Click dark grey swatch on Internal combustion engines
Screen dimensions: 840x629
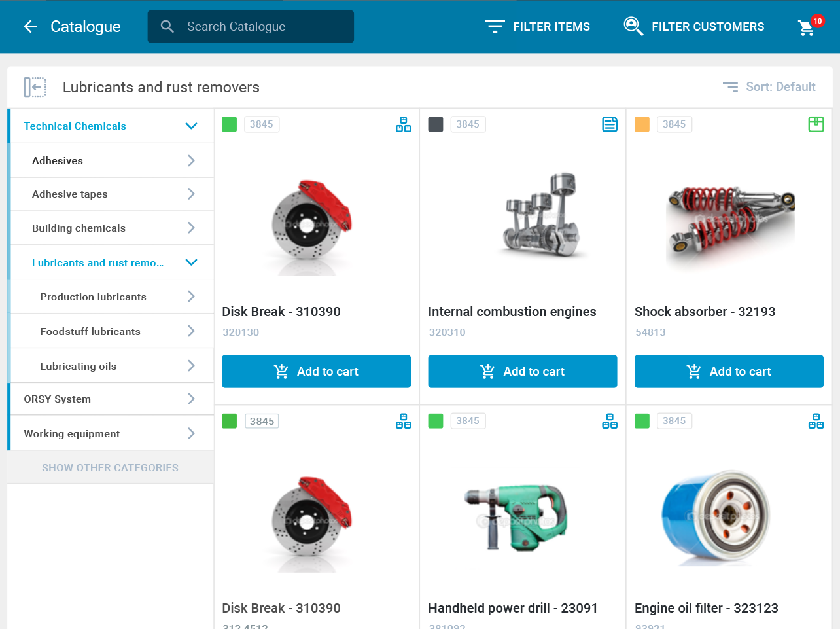click(x=436, y=124)
